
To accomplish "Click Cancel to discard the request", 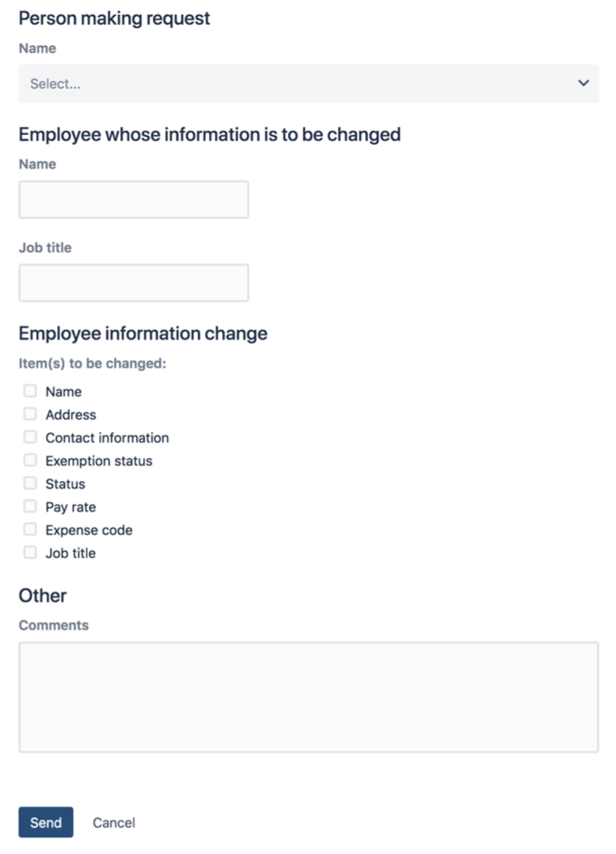I will click(113, 822).
